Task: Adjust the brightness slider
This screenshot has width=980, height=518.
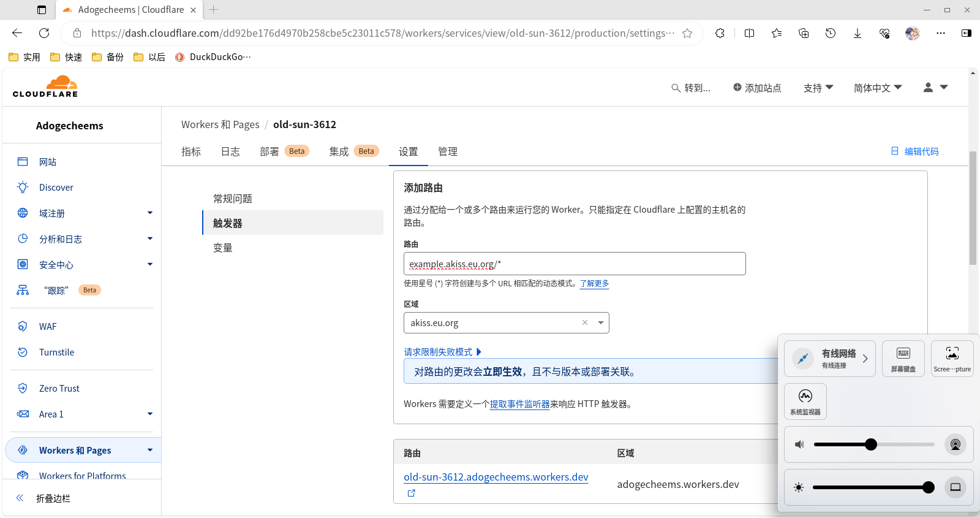Action: tap(873, 487)
